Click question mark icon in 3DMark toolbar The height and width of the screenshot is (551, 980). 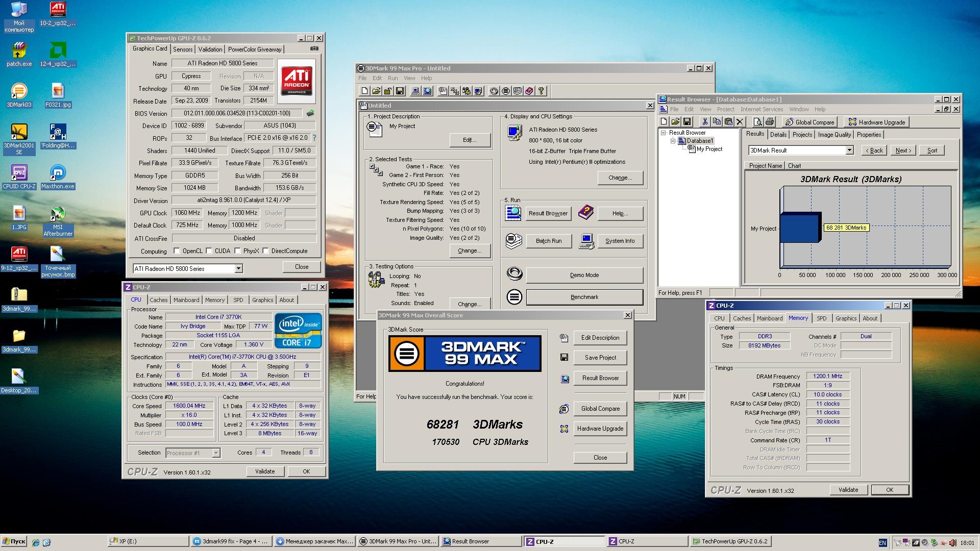541,91
